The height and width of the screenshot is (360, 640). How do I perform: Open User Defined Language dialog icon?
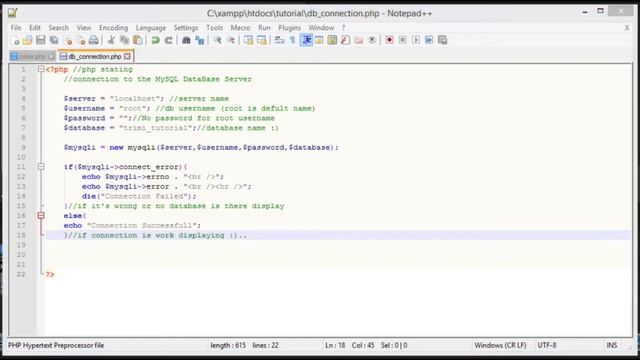319,40
